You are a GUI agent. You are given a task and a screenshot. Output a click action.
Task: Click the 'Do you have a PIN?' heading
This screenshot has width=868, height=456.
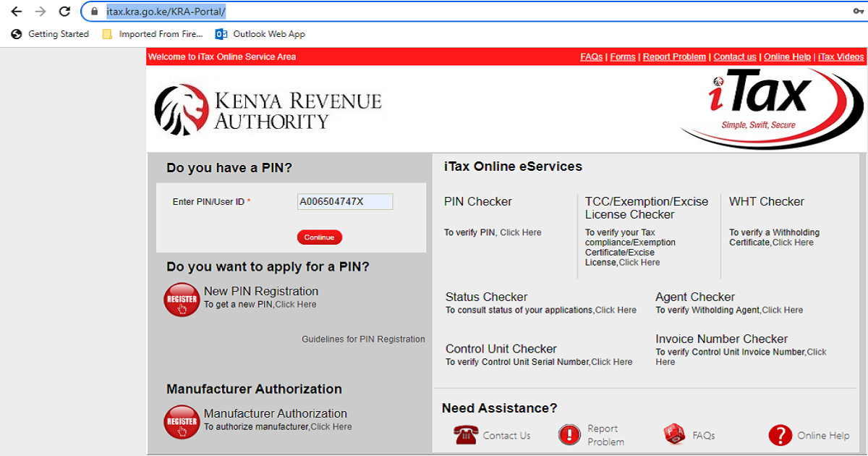point(229,168)
